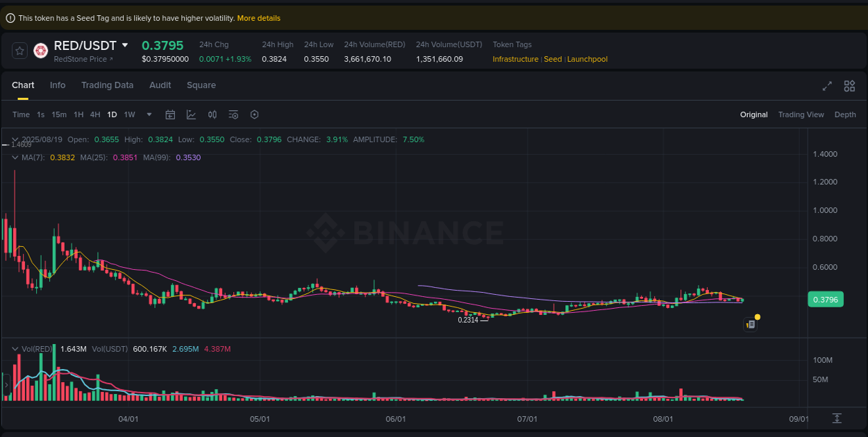
Task: Open the RED/USDT pair selector dropdown
Action: [126, 45]
